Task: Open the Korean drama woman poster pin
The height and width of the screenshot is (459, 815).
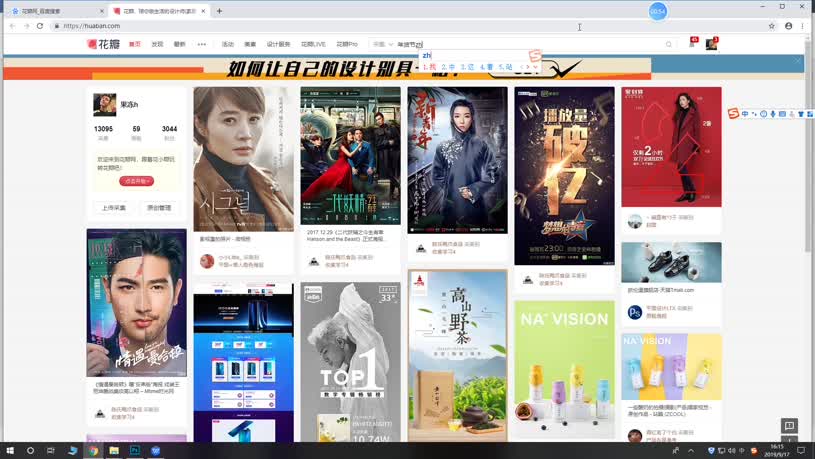Action: [243, 159]
